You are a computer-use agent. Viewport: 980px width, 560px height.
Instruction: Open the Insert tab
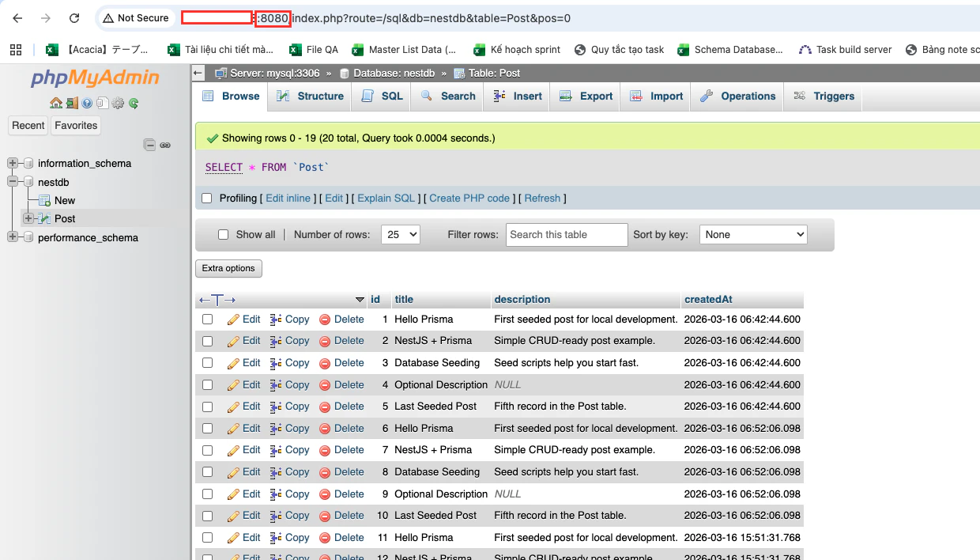[518, 96]
